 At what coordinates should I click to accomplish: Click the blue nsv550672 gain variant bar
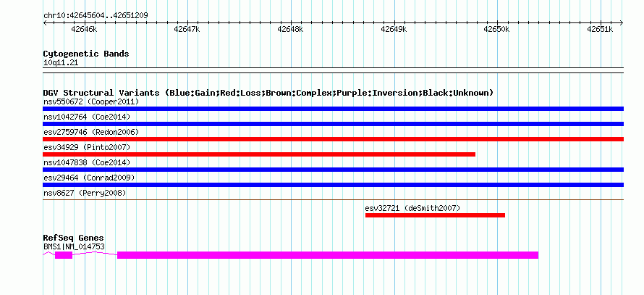pyautogui.click(x=333, y=109)
